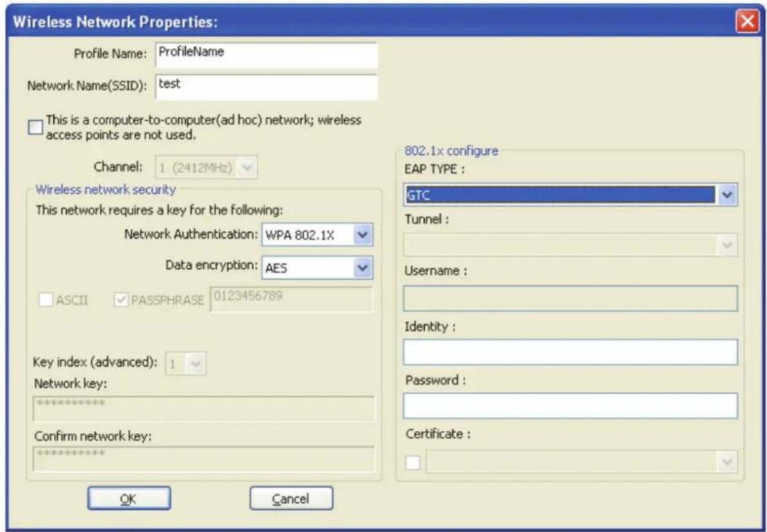Open the Key index (advanced) dropdown
The width and height of the screenshot is (767, 532).
pos(186,364)
